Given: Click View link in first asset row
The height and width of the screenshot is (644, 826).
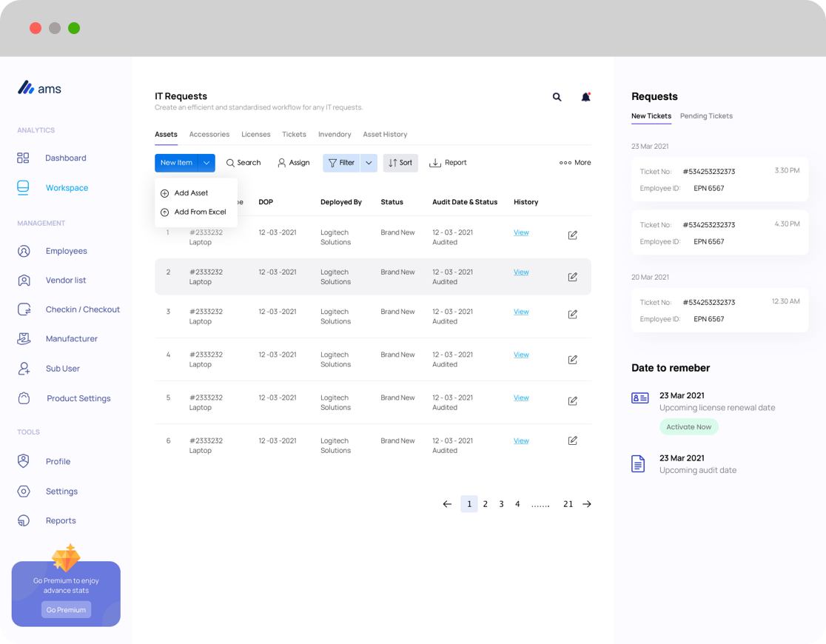Looking at the screenshot, I should point(521,232).
